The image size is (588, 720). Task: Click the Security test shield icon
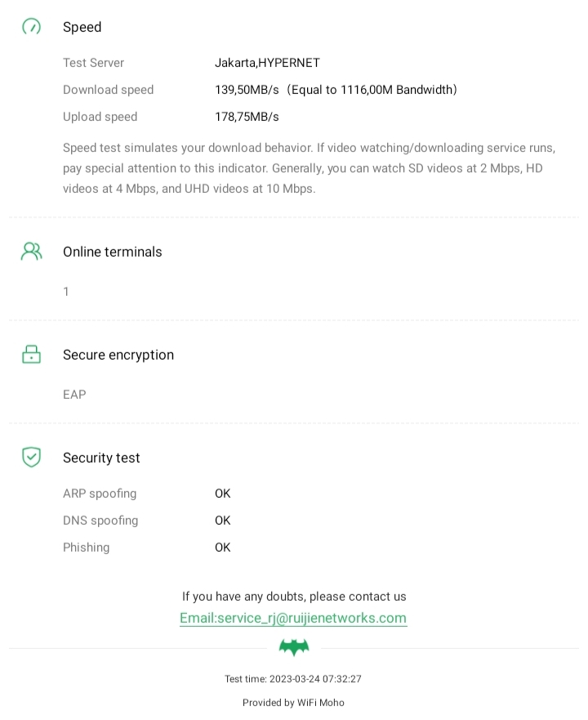[x=31, y=457]
